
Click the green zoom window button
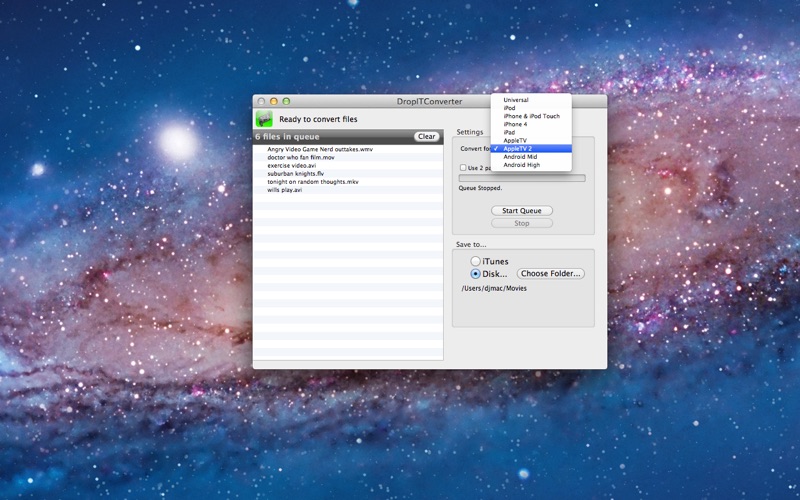click(x=286, y=102)
